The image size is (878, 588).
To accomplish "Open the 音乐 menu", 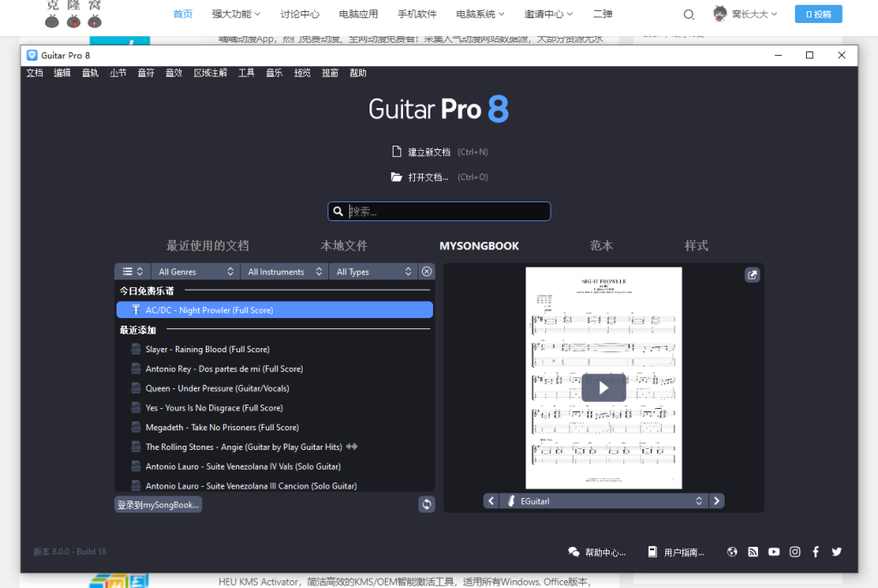I will pos(274,73).
